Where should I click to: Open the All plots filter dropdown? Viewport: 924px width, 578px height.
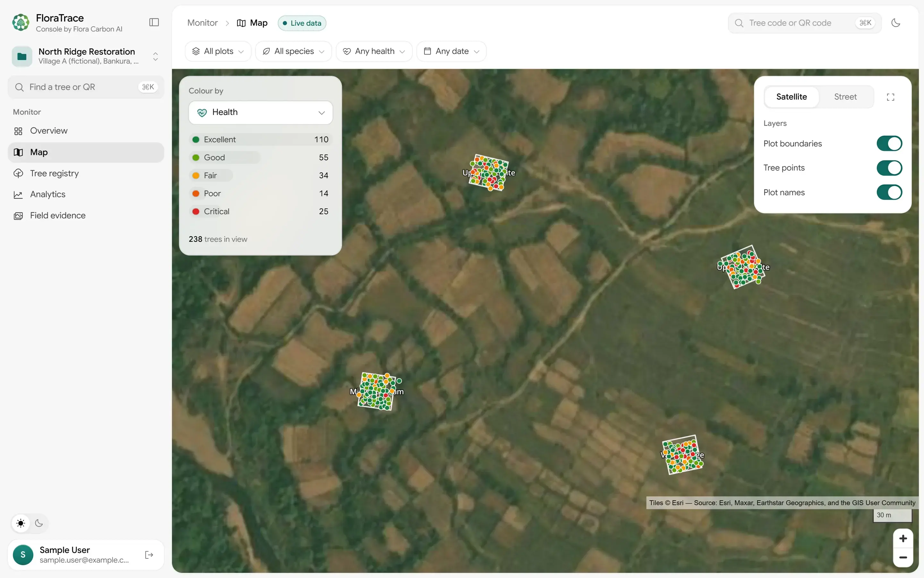pyautogui.click(x=218, y=51)
